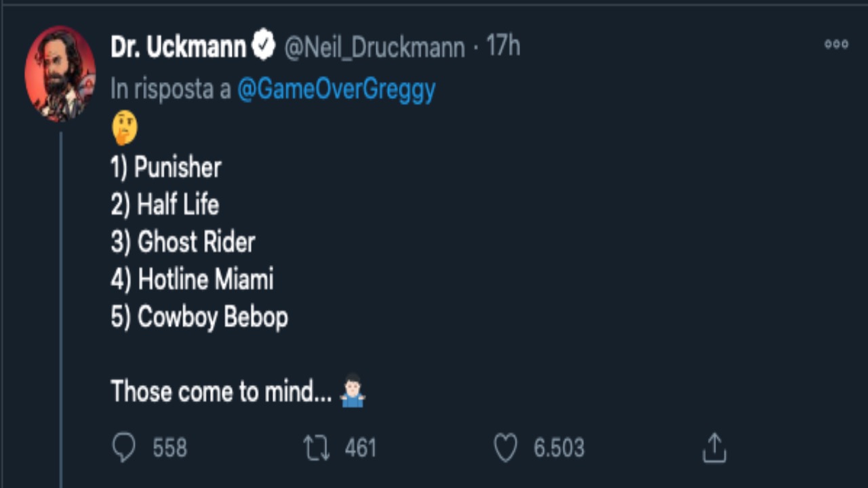Click the 558 replies count

coord(170,448)
